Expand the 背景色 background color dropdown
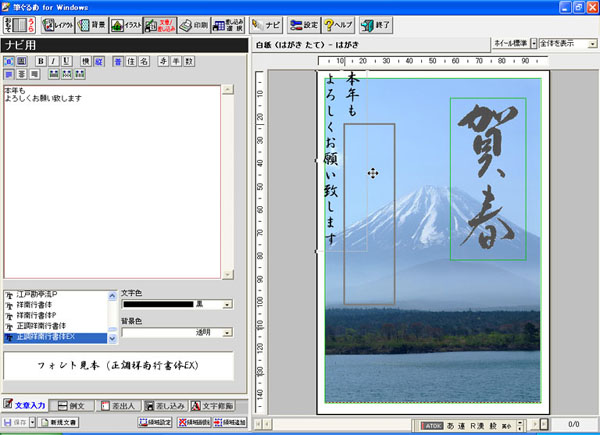This screenshot has height=435, width=600. [228, 333]
